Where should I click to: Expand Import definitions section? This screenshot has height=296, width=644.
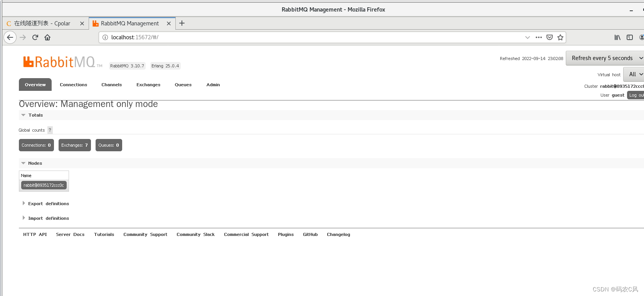coord(45,218)
